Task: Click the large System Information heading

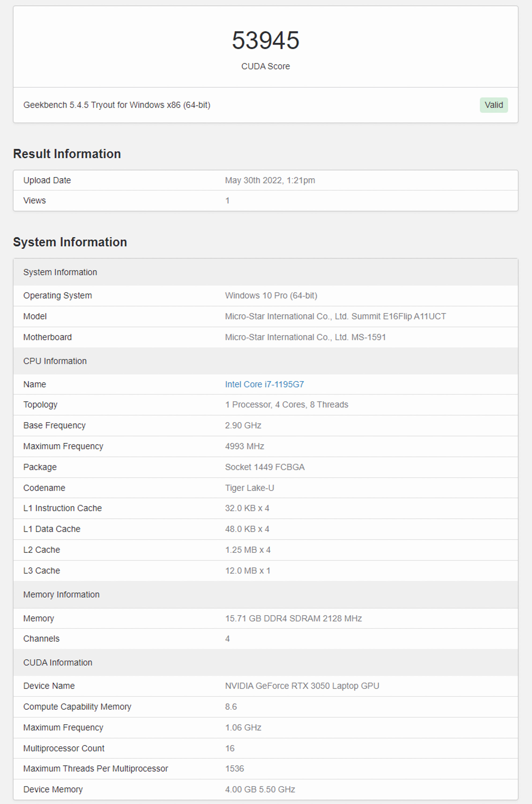Action: point(70,242)
